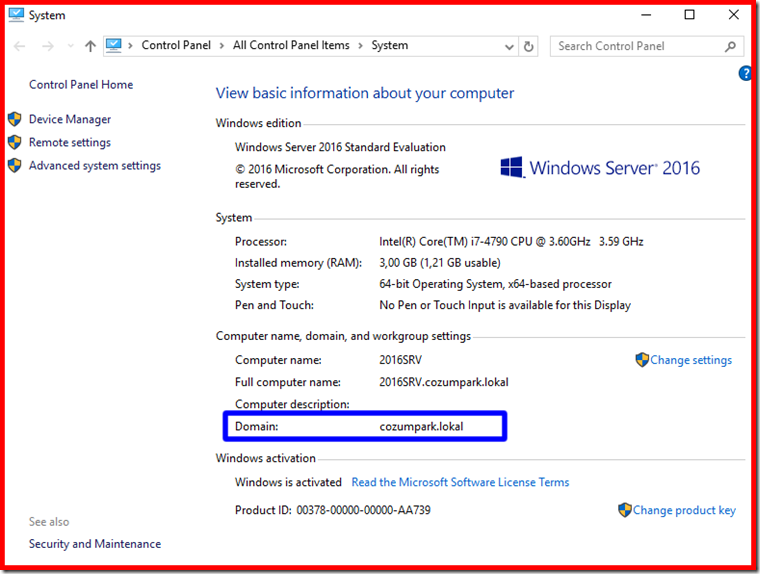Click Windows Server 2016 Standard Evaluation text

pyautogui.click(x=340, y=147)
